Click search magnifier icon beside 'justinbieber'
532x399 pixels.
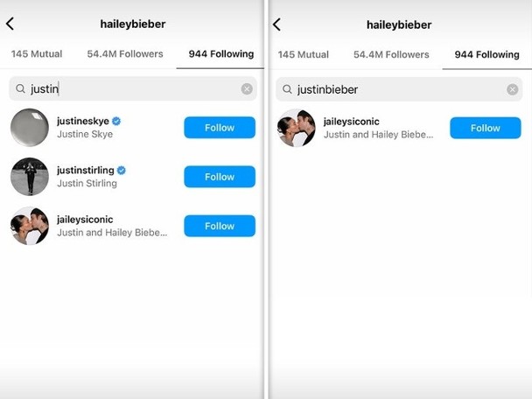287,89
